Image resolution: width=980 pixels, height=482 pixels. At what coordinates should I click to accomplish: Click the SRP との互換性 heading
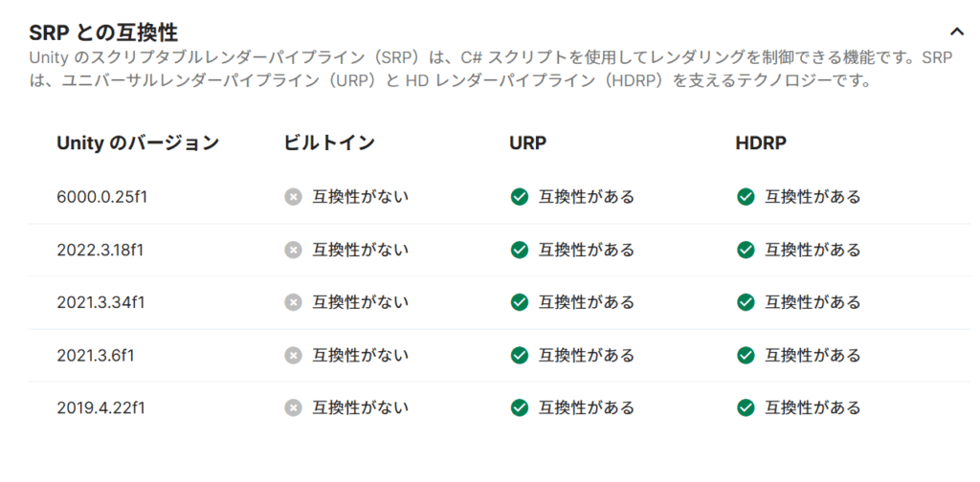[x=103, y=33]
